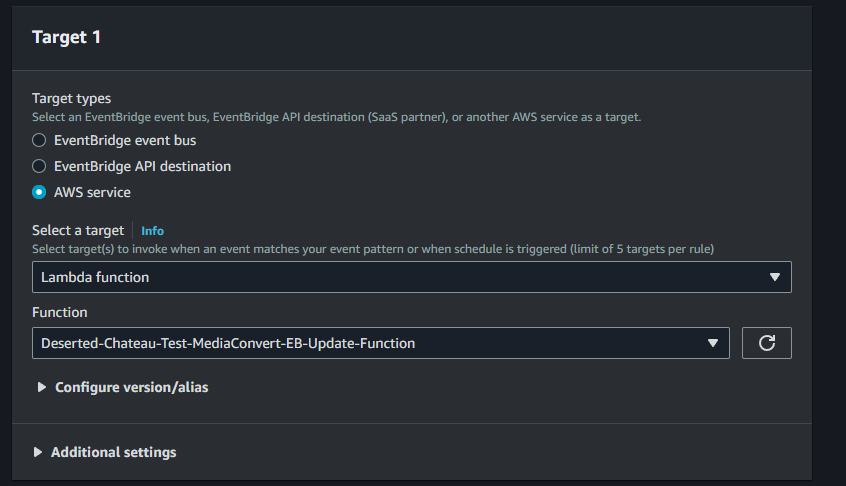Choose EventBridge API destination radio option
This screenshot has width=846, height=486.
click(39, 166)
